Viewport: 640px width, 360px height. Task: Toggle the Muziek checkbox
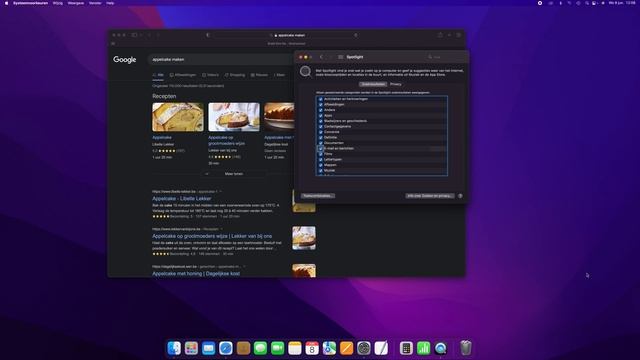tap(320, 171)
